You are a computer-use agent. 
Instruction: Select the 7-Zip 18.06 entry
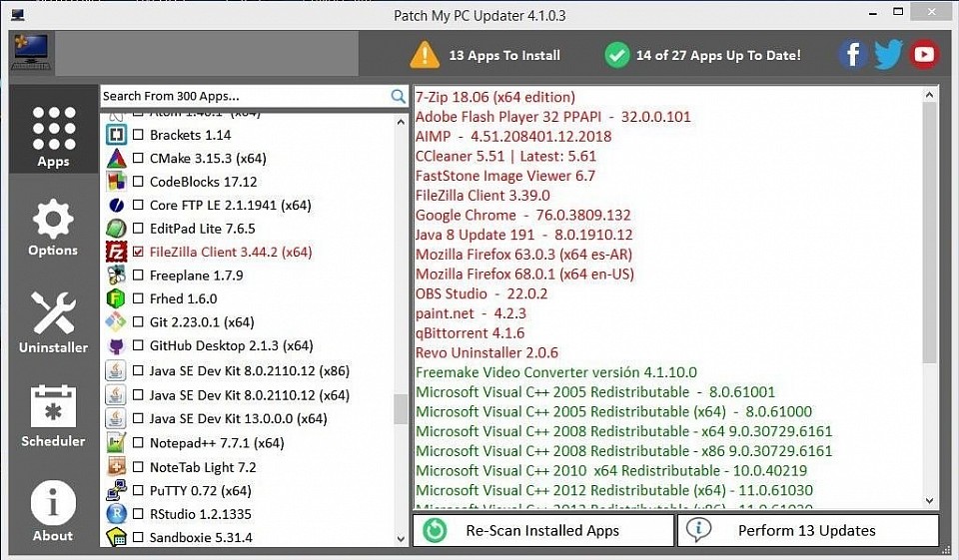495,97
